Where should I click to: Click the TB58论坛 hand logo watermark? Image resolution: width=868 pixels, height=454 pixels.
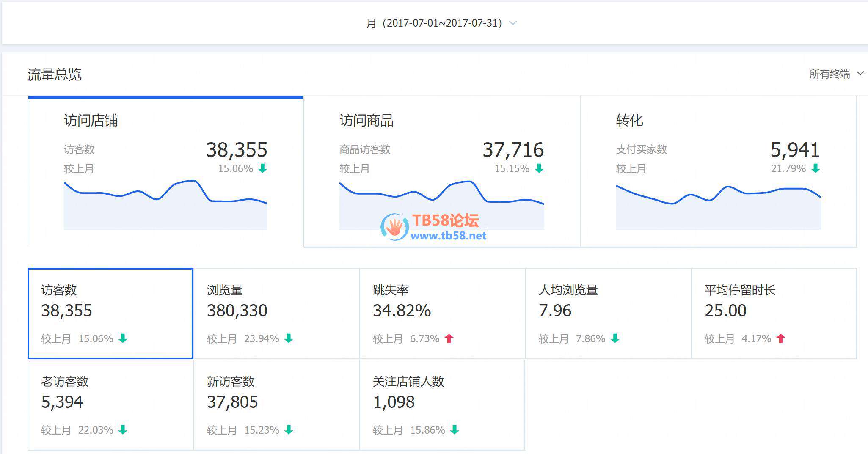click(x=394, y=227)
